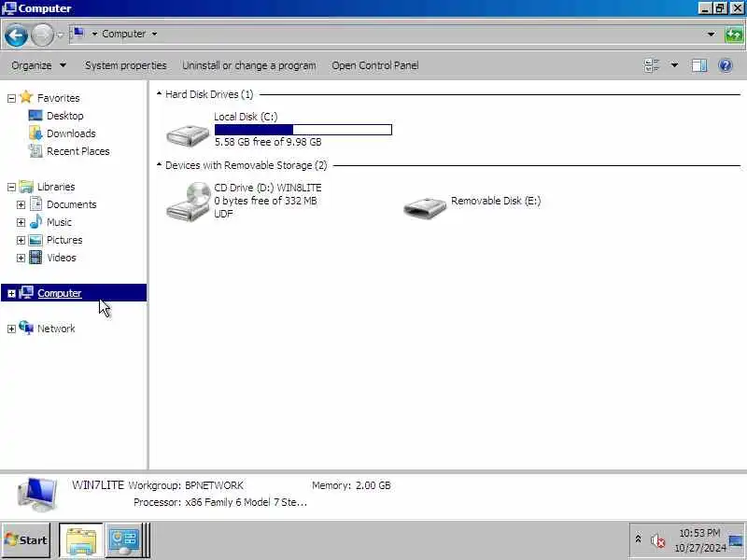The width and height of the screenshot is (747, 560).
Task: Refresh the view with green refresh icon
Action: tap(734, 35)
